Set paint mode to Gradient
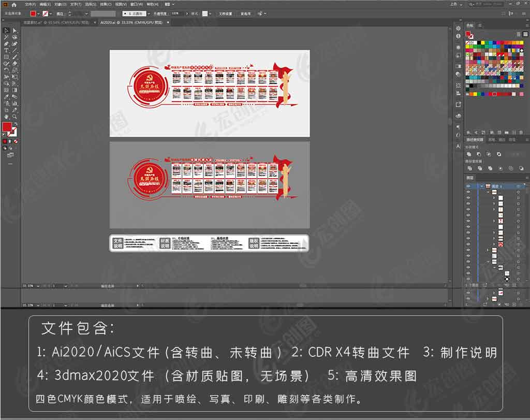 [10, 141]
